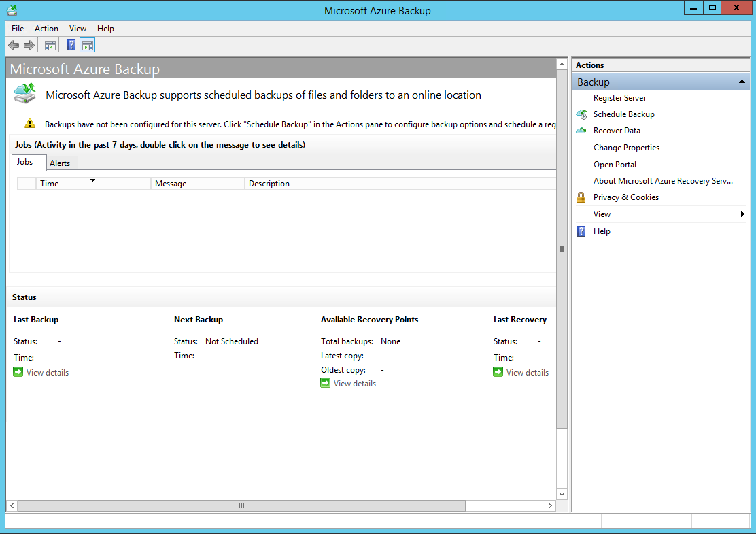Viewport: 756px width, 534px height.
Task: Open the Action menu
Action: [x=46, y=29]
